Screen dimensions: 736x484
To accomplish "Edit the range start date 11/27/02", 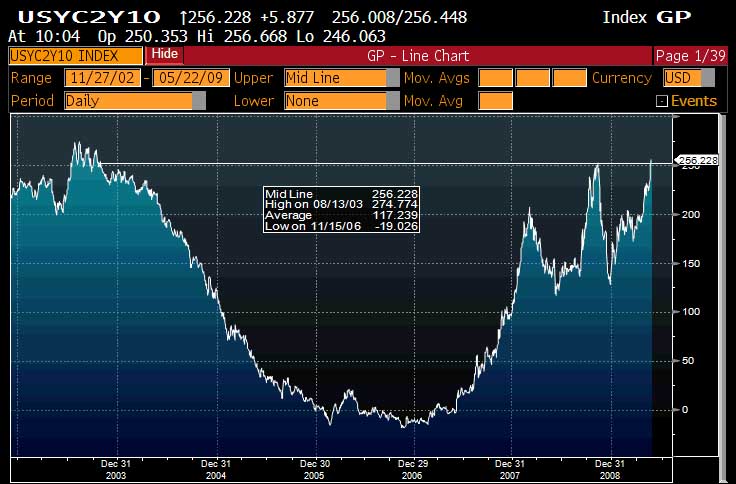I will click(x=102, y=78).
